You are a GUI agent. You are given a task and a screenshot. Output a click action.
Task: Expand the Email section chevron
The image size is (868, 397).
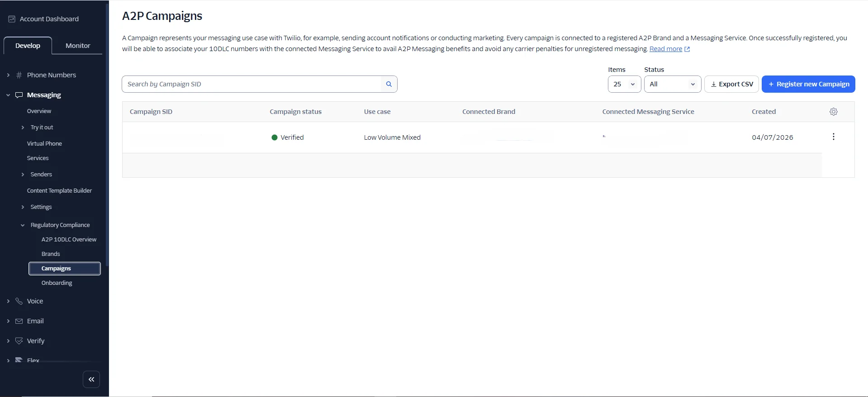tap(8, 321)
